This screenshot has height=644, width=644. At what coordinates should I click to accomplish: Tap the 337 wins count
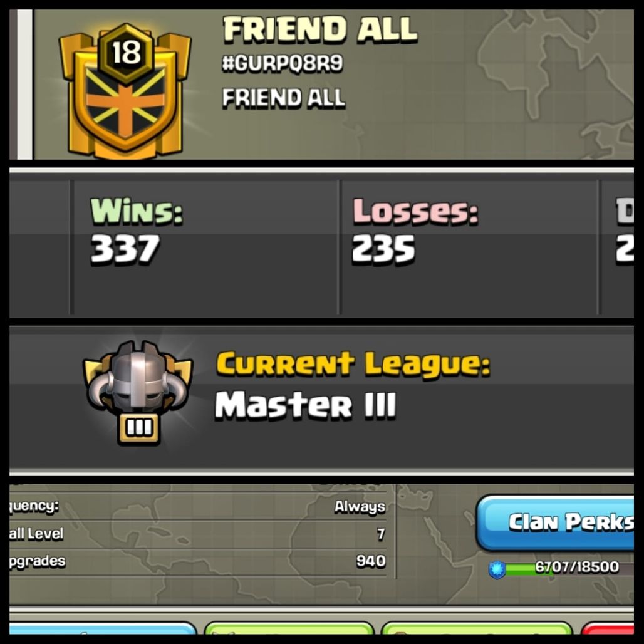click(x=125, y=249)
